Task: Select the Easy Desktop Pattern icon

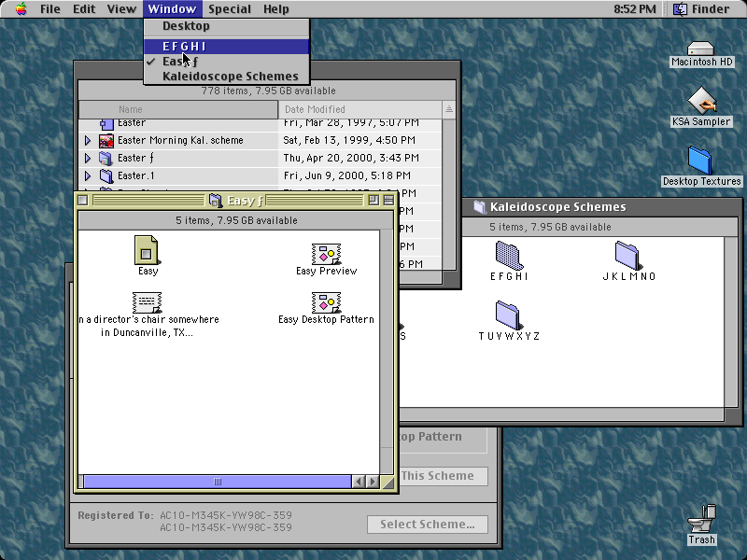Action: 326,302
